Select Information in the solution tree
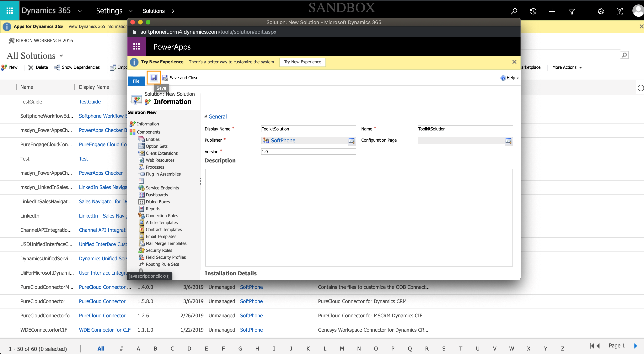Screen dimensions: 644x354 148,124
